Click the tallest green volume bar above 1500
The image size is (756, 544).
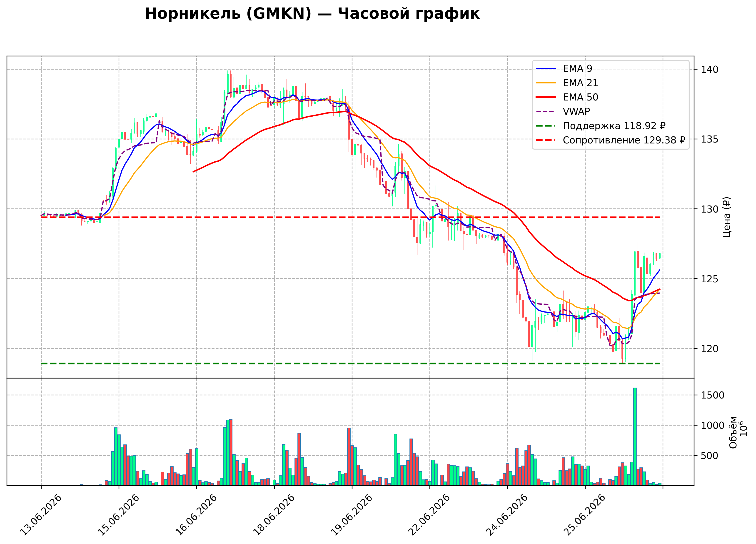(x=635, y=437)
